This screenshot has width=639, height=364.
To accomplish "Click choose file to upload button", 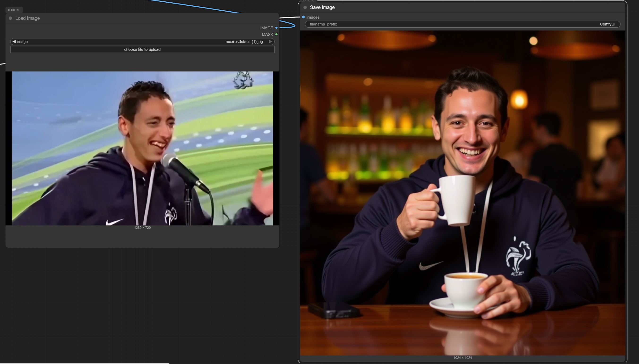I will tap(142, 50).
